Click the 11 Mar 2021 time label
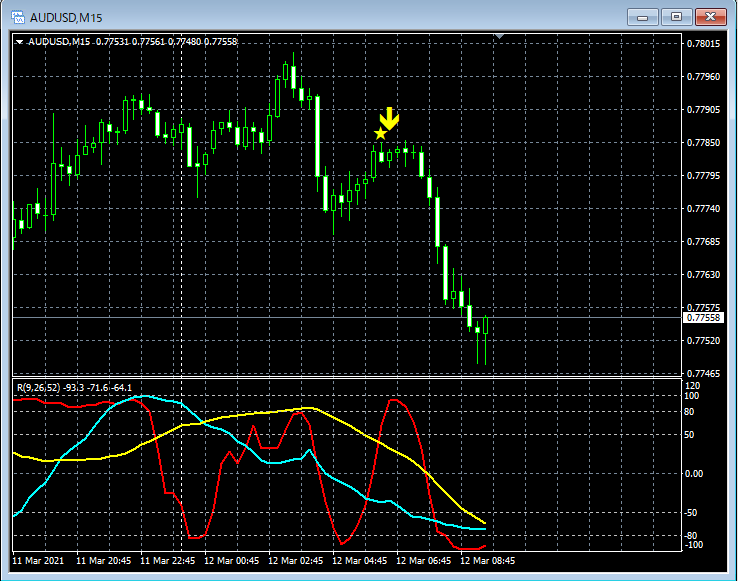This screenshot has width=739, height=581. click(38, 561)
